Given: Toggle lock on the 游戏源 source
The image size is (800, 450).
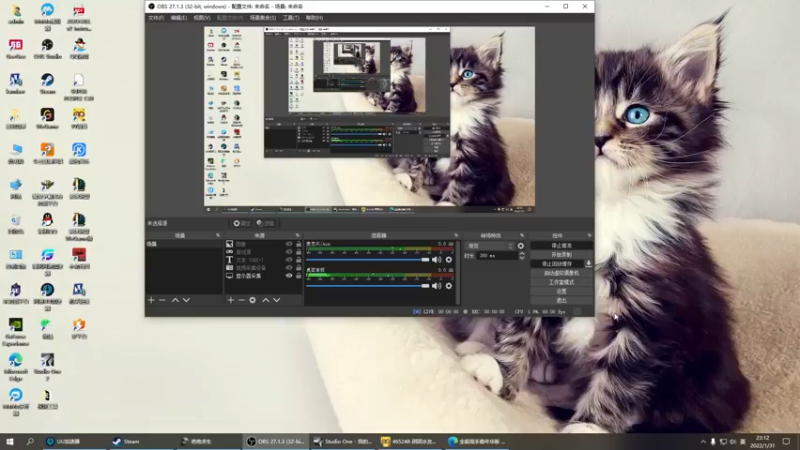Looking at the screenshot, I should click(x=298, y=252).
